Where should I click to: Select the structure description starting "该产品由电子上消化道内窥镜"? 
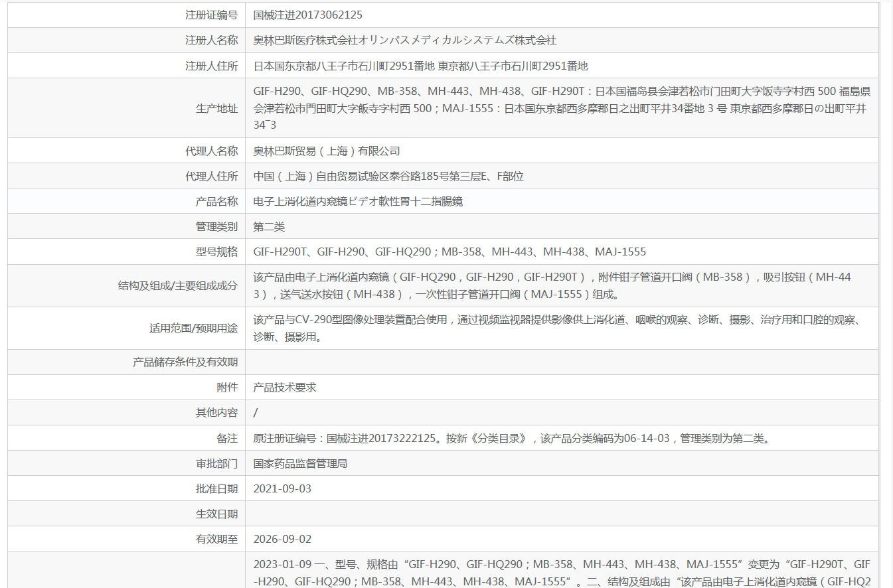[552, 285]
